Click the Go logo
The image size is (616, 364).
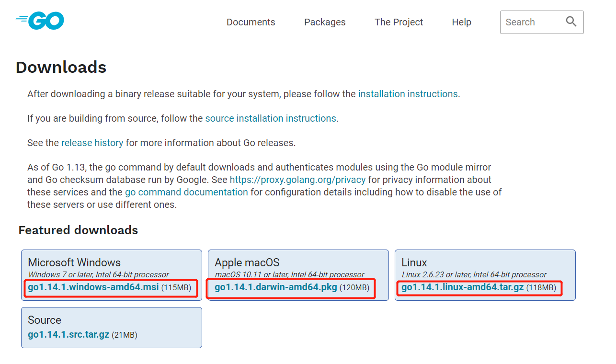click(x=40, y=21)
